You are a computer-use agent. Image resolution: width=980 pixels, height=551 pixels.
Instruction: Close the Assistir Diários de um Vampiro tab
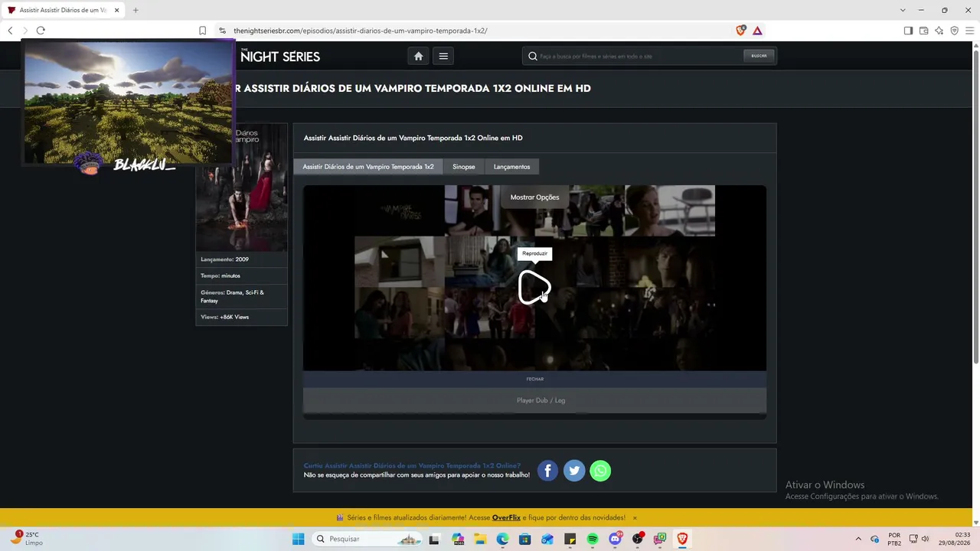coord(116,10)
